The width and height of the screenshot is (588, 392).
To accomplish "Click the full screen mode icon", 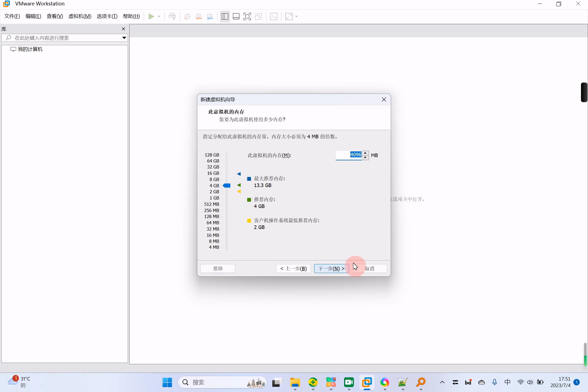I will click(247, 17).
